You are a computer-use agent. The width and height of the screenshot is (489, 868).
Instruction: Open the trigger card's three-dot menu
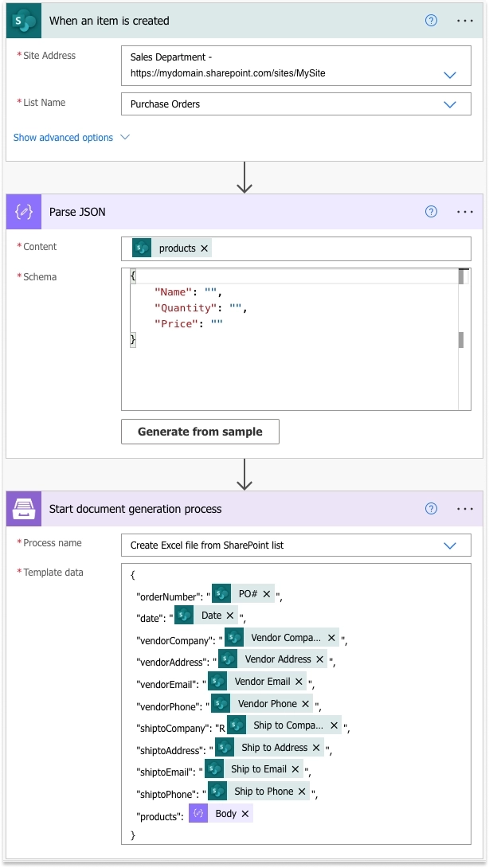[464, 21]
